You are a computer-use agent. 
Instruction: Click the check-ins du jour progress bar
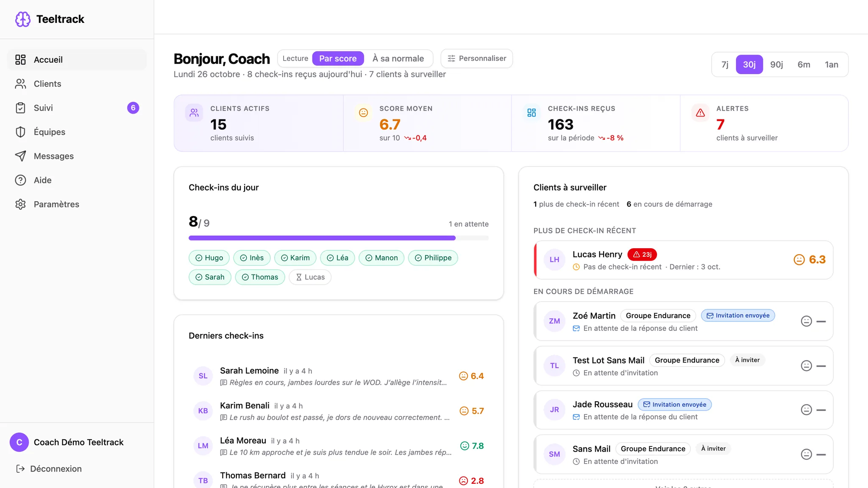coord(339,238)
